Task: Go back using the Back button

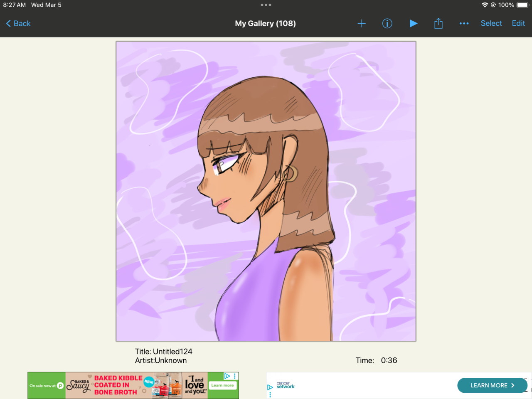Action: point(18,24)
